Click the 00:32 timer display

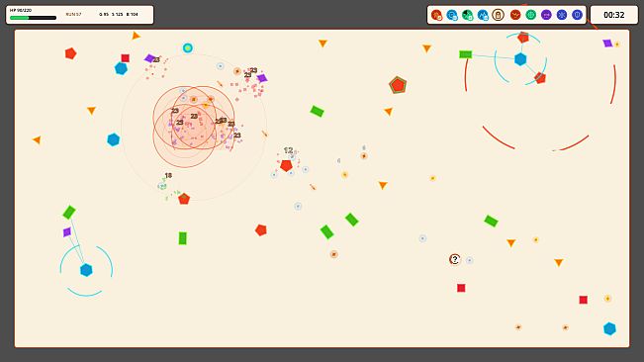pyautogui.click(x=614, y=15)
